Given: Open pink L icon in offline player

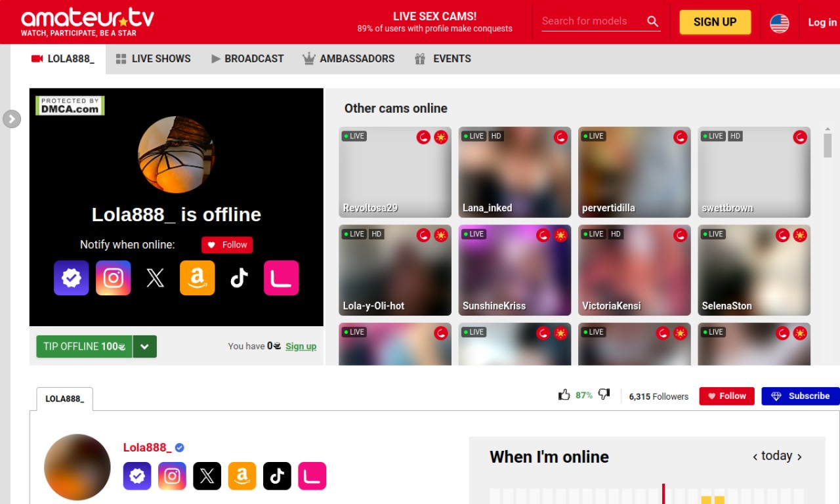Looking at the screenshot, I should (282, 278).
